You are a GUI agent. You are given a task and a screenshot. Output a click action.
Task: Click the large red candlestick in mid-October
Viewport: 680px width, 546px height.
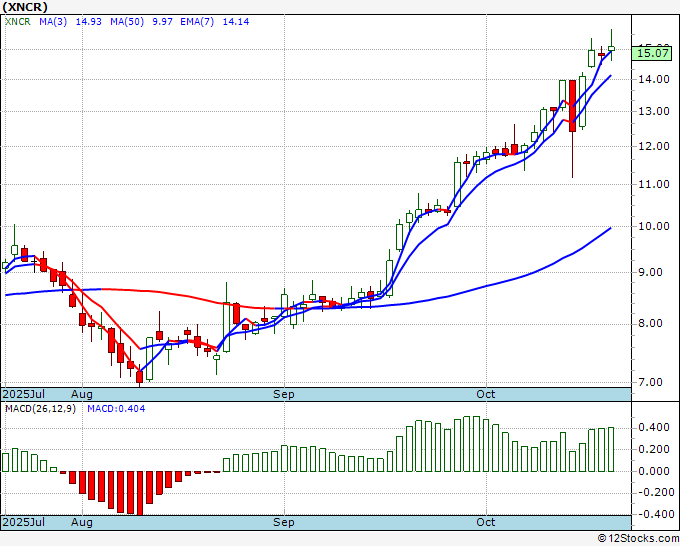pos(572,106)
